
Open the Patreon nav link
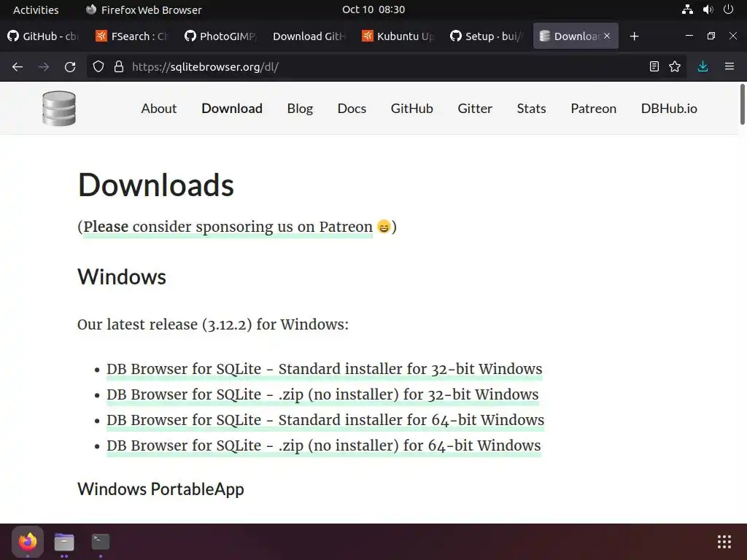click(594, 109)
